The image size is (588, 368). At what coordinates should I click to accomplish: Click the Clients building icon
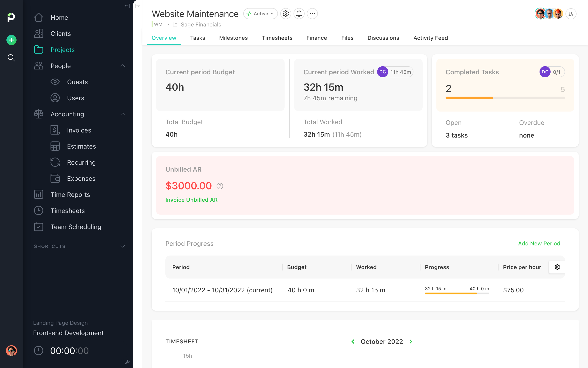coord(38,34)
